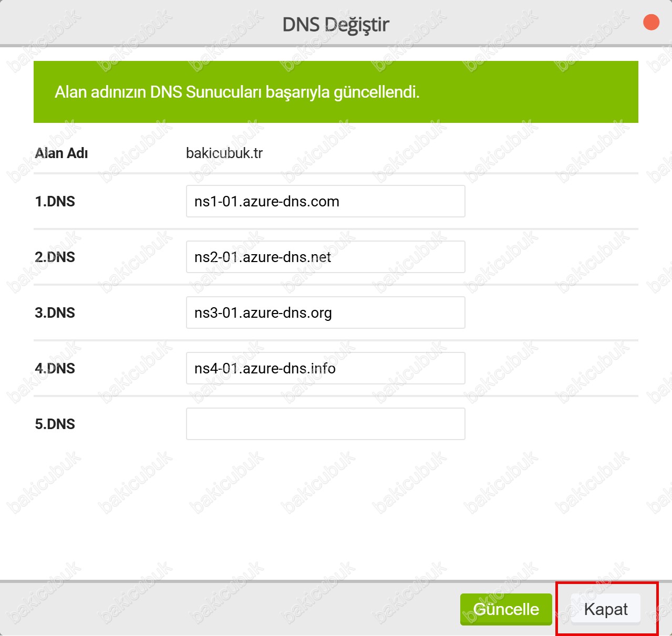Select the 3.DNS field with ns3-01.azure-dns.org
Image resolution: width=672 pixels, height=636 pixels.
(325, 312)
